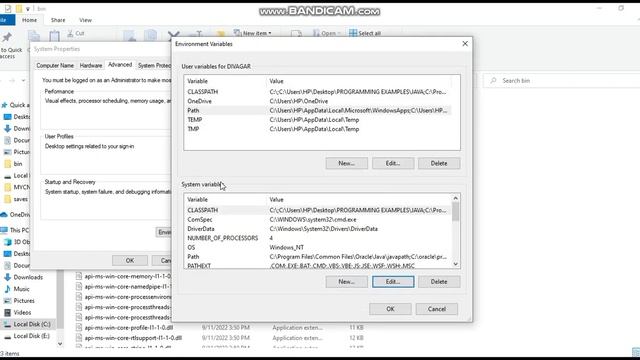Open Videos in navigation pane
640x360 pixels.
coord(22,313)
